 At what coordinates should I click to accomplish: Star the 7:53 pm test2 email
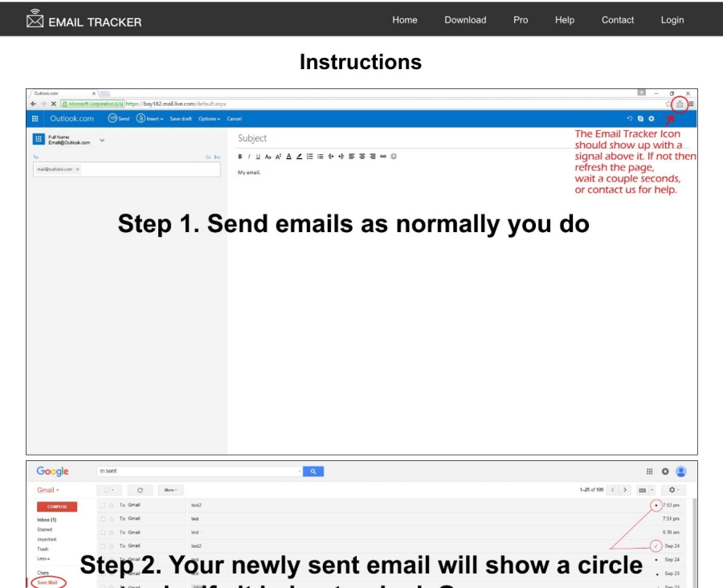coord(111,505)
